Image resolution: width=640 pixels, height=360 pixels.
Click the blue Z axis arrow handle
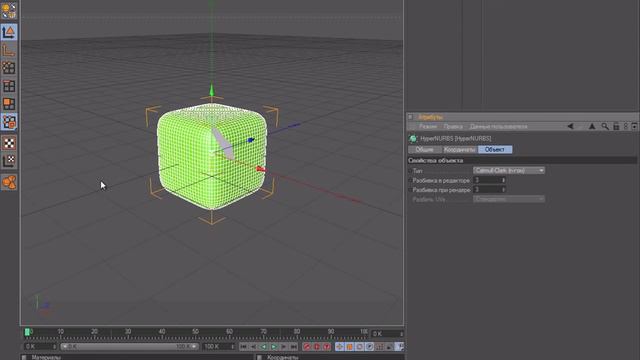point(251,140)
